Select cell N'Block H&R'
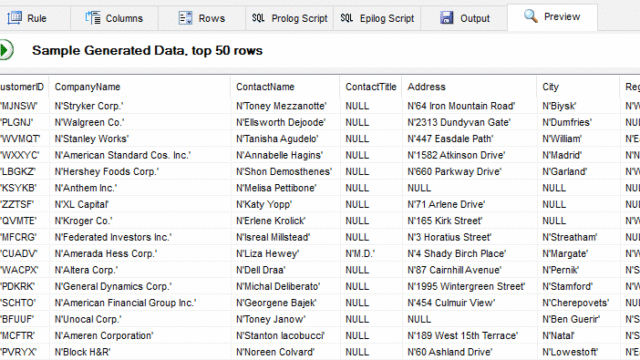This screenshot has height=360, width=640. click(x=139, y=352)
